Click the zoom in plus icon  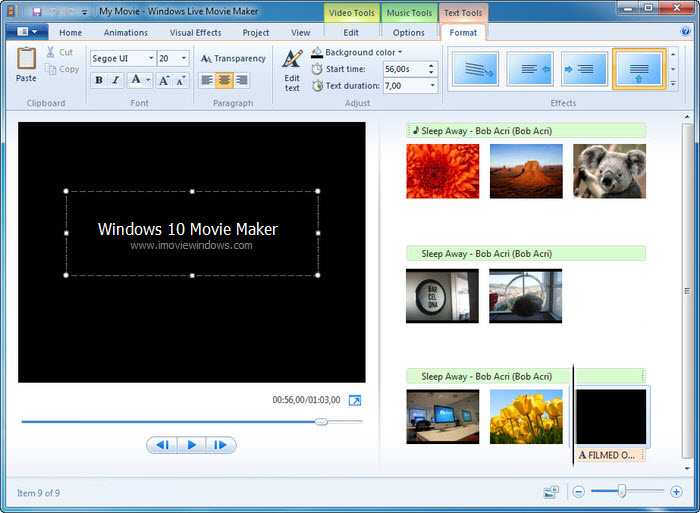pos(676,492)
